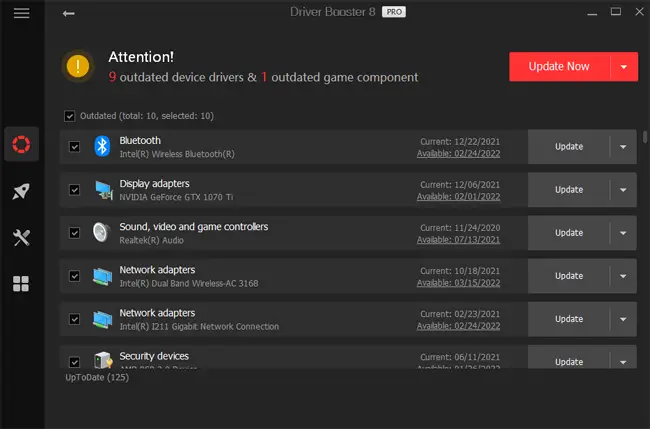650x429 pixels.
Task: Expand the Wireless-AC 3168 Update dropdown
Action: [623, 276]
